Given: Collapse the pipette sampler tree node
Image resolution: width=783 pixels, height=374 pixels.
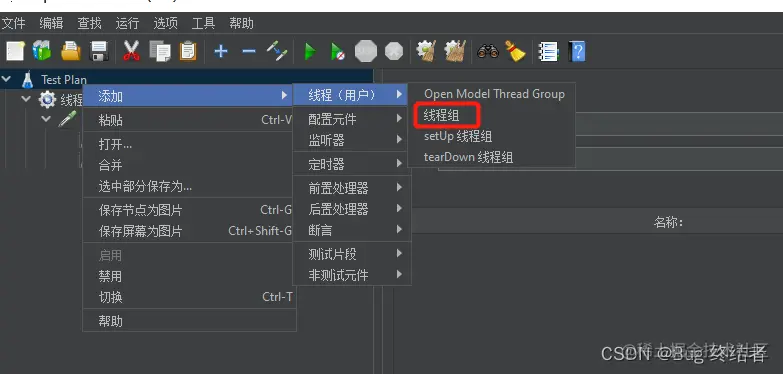Looking at the screenshot, I should [46, 118].
